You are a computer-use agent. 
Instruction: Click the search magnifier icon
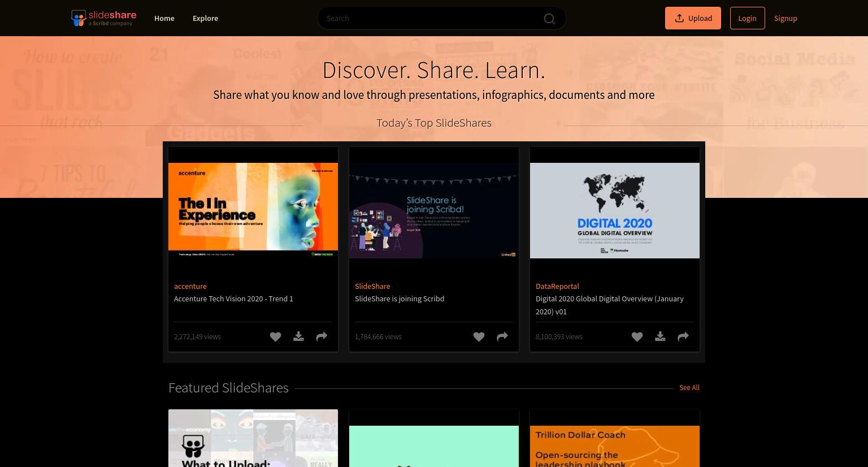coord(549,19)
